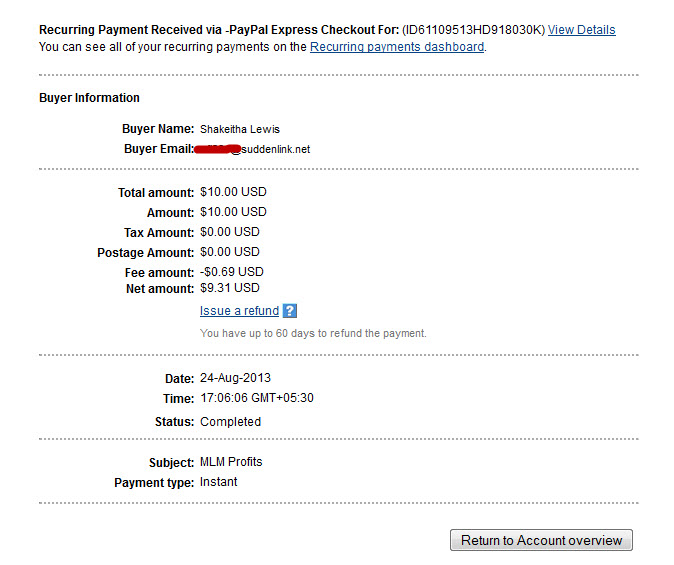Click the Total amount $10.00 USD value

pyautogui.click(x=233, y=192)
